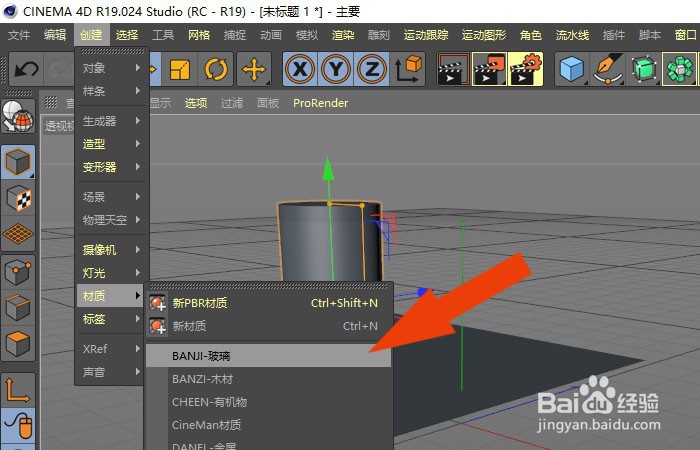
Task: Choose CHEEN-有机物 material preset
Action: coord(269,402)
